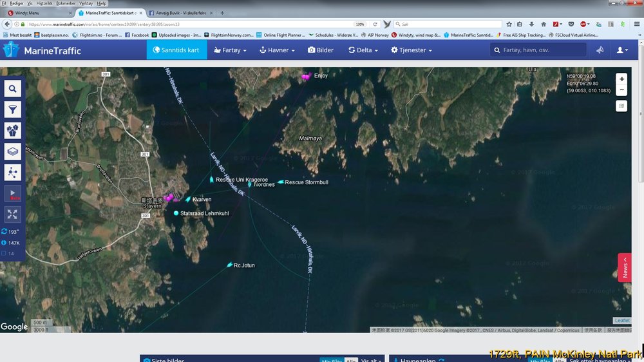Viewport: 644px width, 362px height.
Task: Open the user account dropdown
Action: click(x=622, y=50)
